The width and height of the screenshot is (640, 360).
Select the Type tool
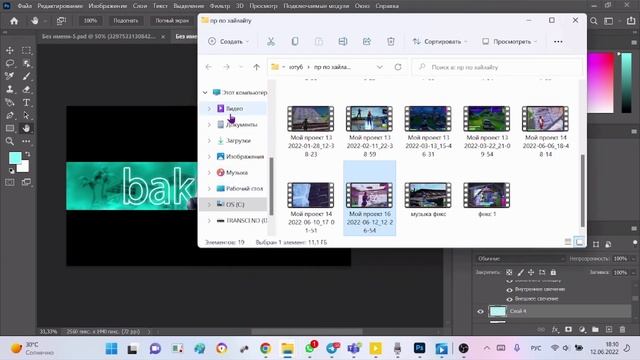point(26,102)
